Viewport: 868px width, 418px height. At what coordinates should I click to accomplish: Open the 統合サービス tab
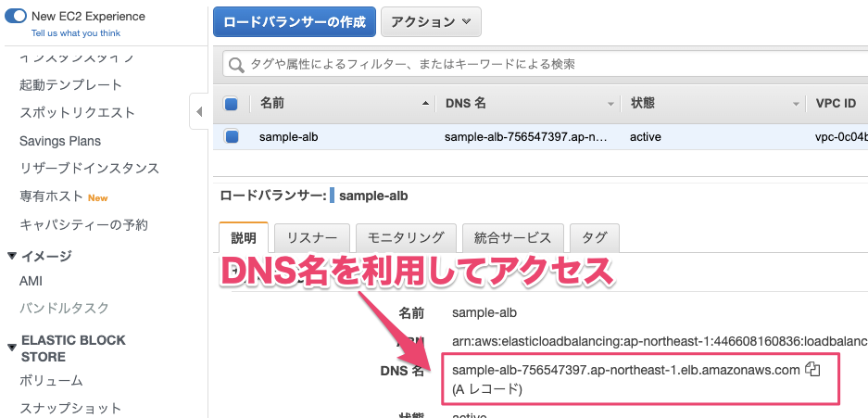click(x=511, y=237)
